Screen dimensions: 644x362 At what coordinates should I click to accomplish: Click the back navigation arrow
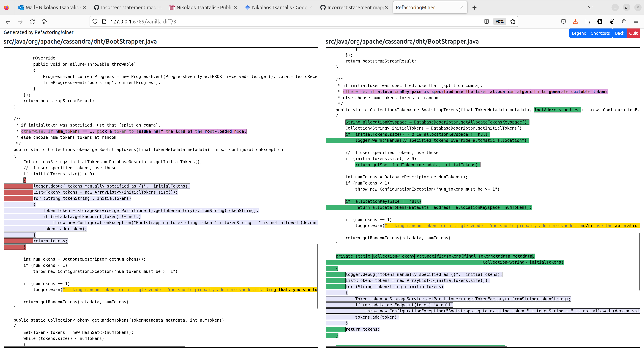8,21
